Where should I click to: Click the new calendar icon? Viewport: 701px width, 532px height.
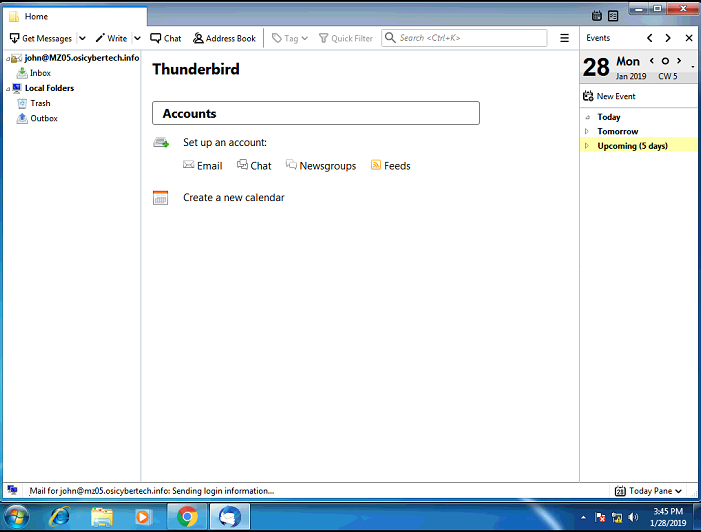click(x=160, y=198)
